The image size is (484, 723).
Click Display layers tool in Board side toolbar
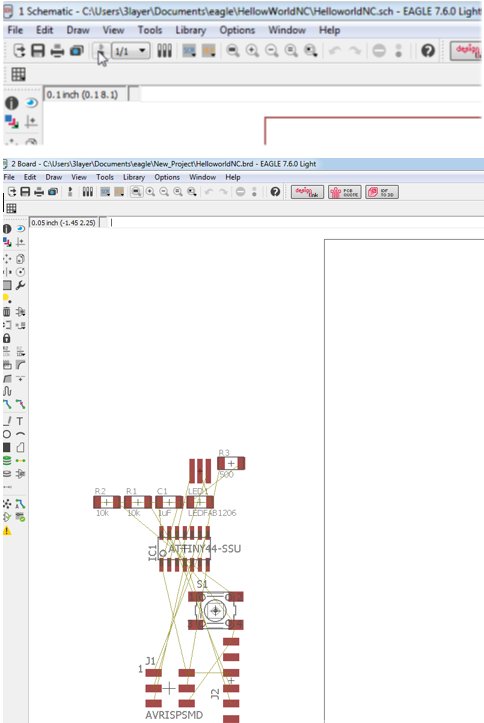[x=7, y=242]
